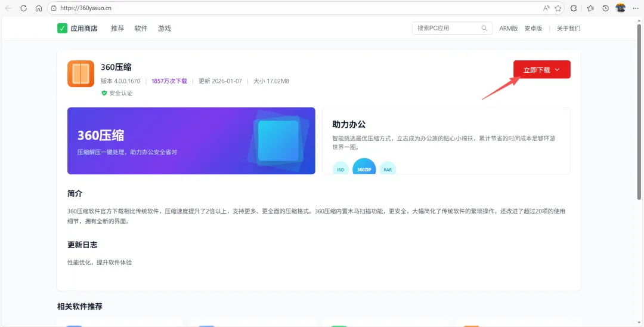Screen dimensions: 644x327
Task: Open the 推荐 tab
Action: tap(117, 29)
